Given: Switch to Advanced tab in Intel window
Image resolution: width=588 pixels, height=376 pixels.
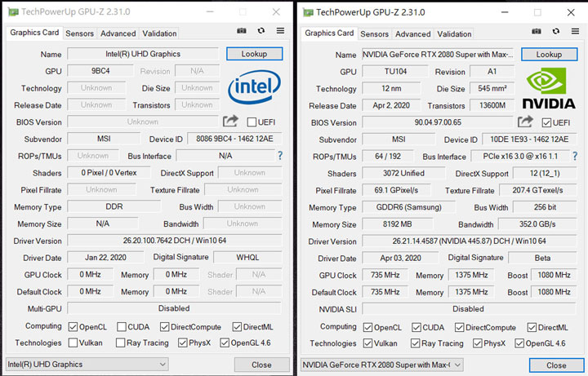Looking at the screenshot, I should pyautogui.click(x=118, y=33).
